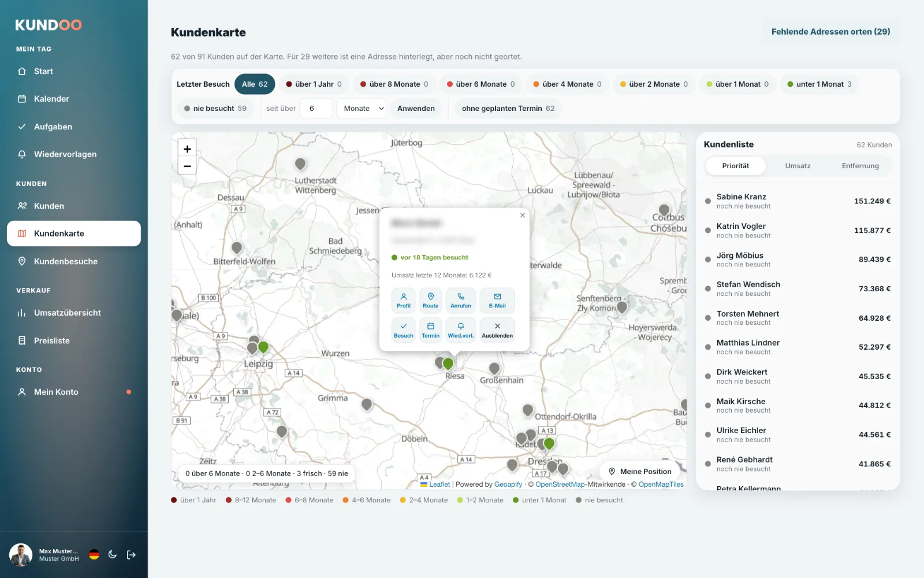Zoom in on the map
The width and height of the screenshot is (924, 578).
[187, 149]
